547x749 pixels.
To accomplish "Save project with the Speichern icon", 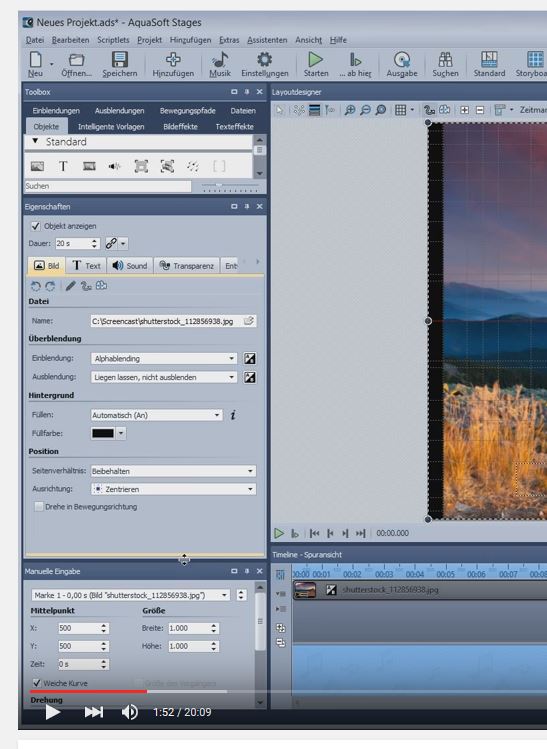I will coord(119,60).
